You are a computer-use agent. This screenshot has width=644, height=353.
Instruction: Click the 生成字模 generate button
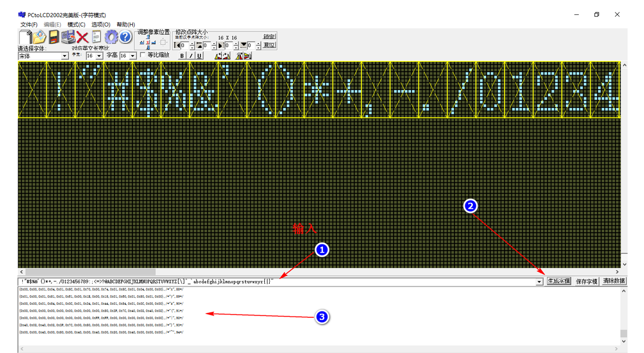(559, 281)
